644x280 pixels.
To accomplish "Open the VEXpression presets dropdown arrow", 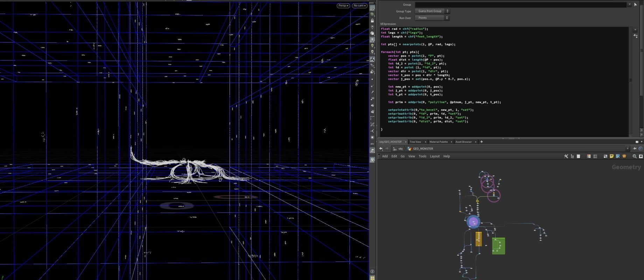I will click(635, 30).
